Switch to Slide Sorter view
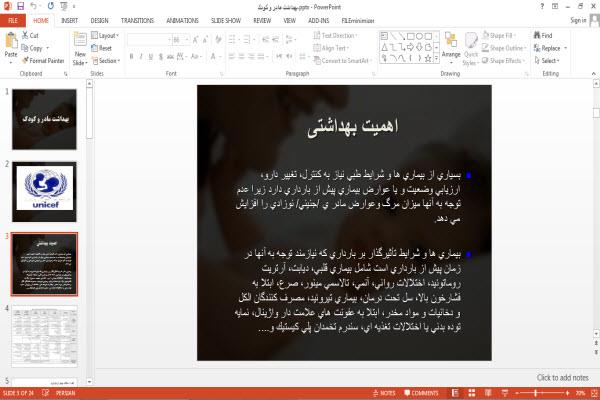This screenshot has width=600, height=400. tap(472, 393)
